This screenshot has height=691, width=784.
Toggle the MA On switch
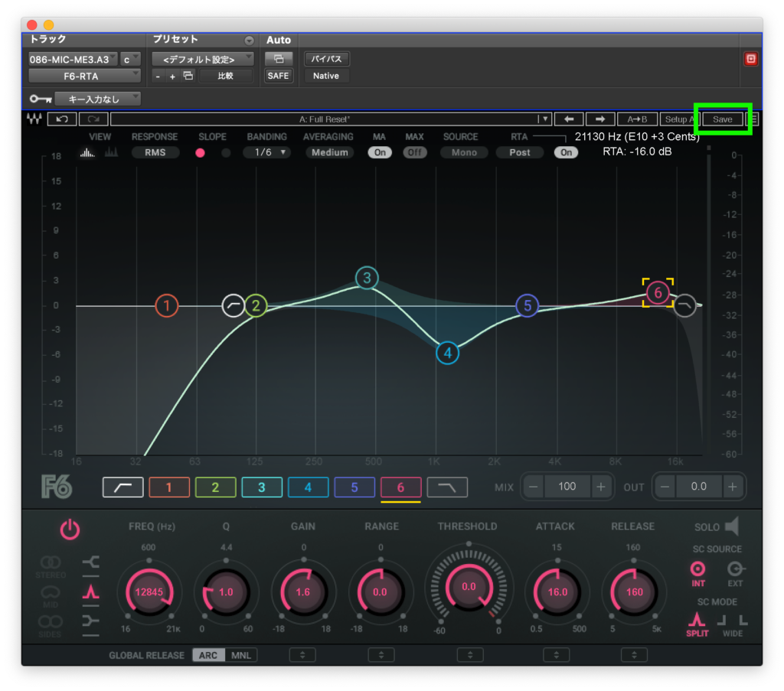tap(379, 152)
